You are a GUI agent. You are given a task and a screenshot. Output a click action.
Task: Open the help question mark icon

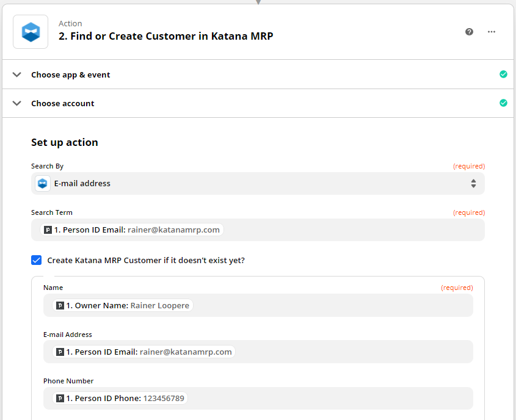[x=469, y=32]
